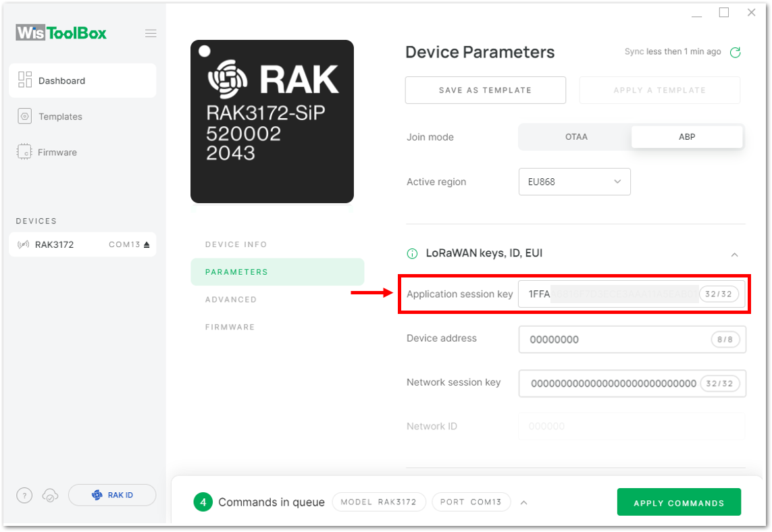The image size is (772, 532).
Task: Switch to the Device Info tab
Action: (x=236, y=244)
